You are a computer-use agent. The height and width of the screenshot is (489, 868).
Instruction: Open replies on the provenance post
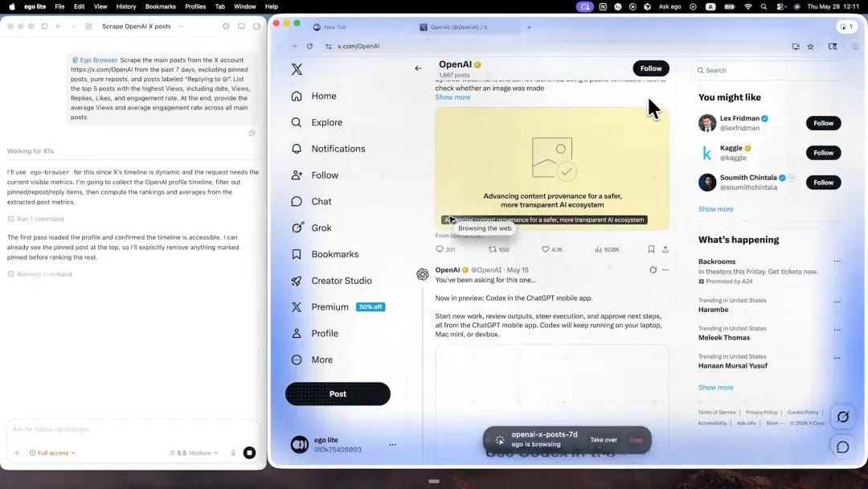(445, 249)
